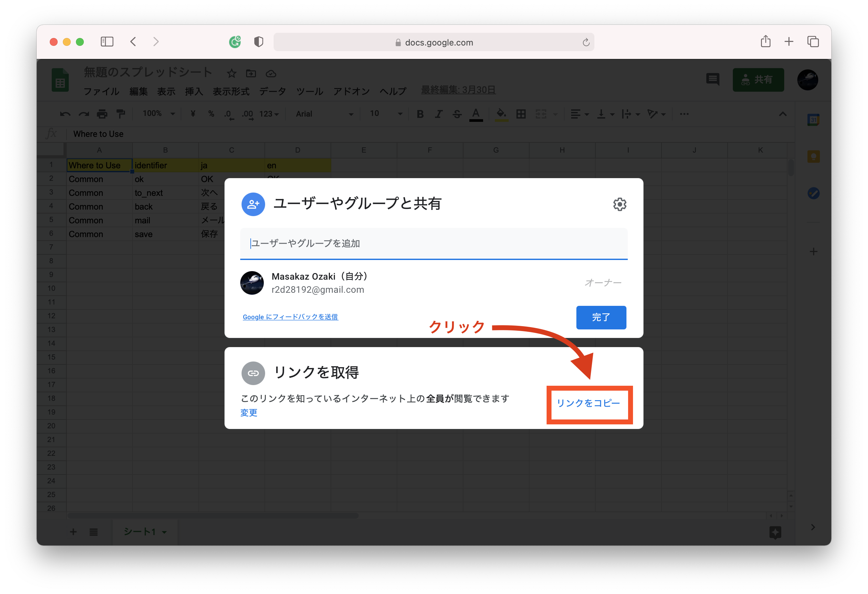Click リンクをコピー button
The height and width of the screenshot is (594, 868).
click(x=588, y=403)
